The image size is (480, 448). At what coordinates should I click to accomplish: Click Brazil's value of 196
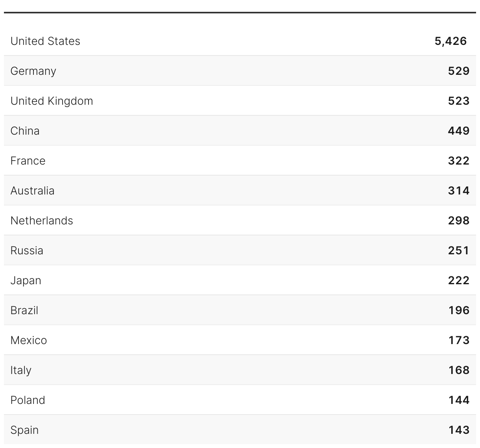(x=459, y=310)
